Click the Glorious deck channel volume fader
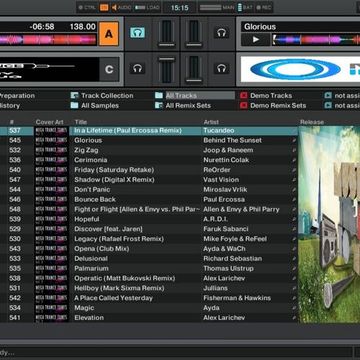The width and height of the screenshot is (360, 360). pyautogui.click(x=193, y=33)
